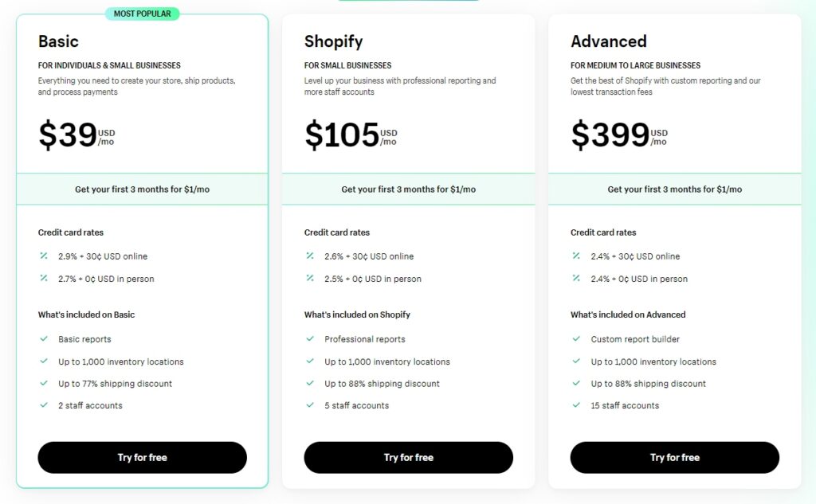Viewport: 816px width, 504px height.
Task: Select the Shopify plan heading
Action: point(333,41)
